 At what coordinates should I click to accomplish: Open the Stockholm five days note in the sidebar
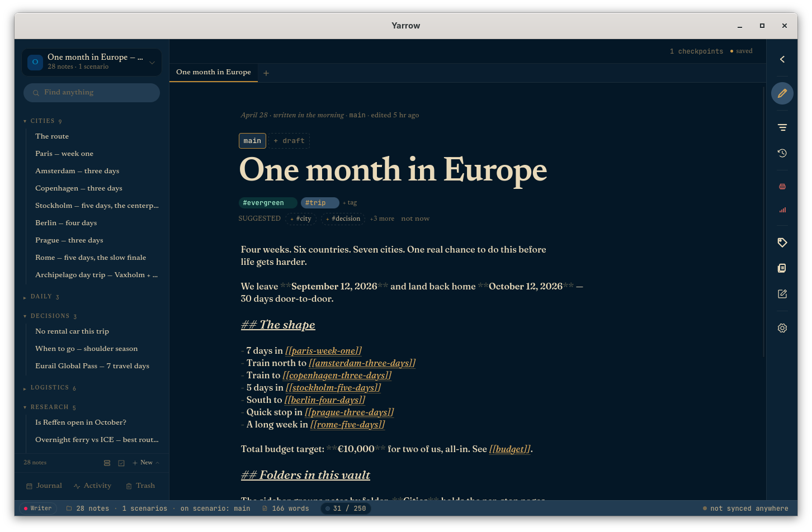[x=97, y=206]
